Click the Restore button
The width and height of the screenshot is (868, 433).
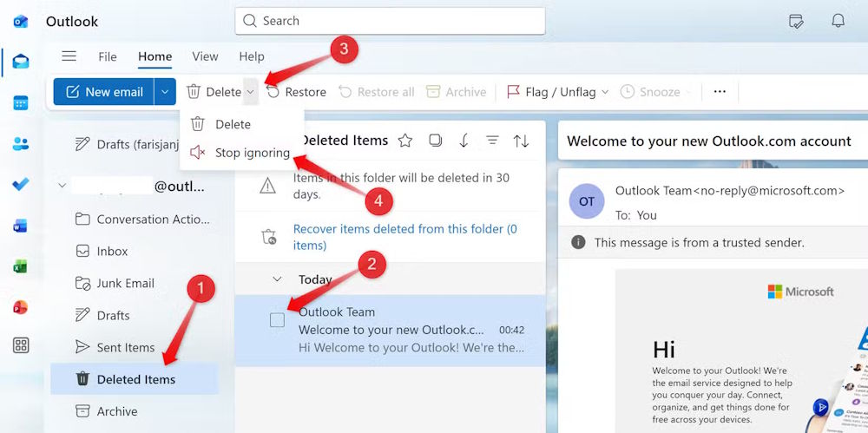(x=297, y=92)
